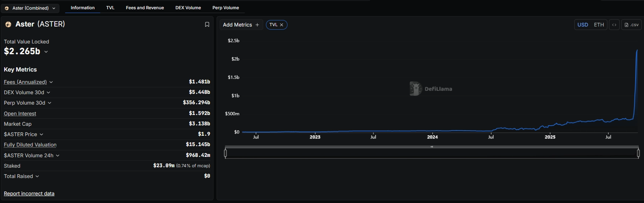The width and height of the screenshot is (644, 203).
Task: Remove the TVL metric chip
Action: click(x=282, y=25)
